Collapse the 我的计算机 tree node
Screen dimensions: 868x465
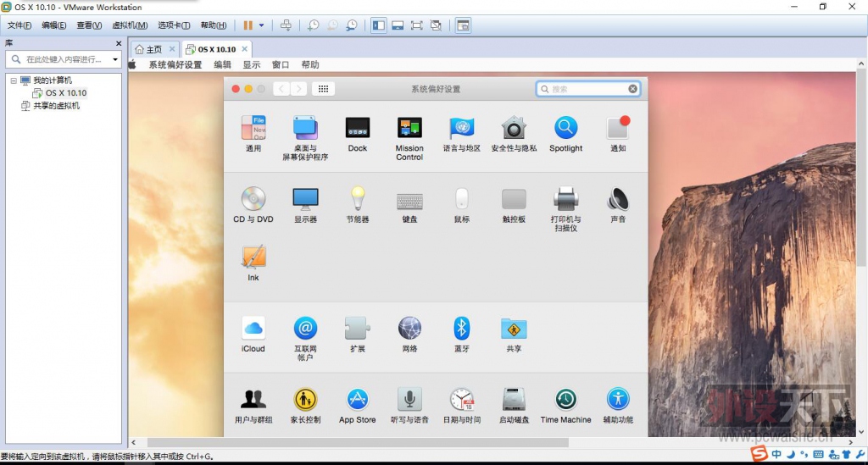pos(14,80)
